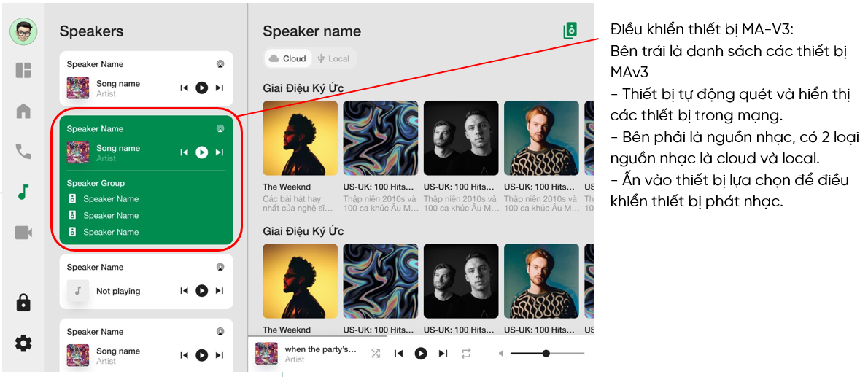Image resolution: width=868 pixels, height=377 pixels.
Task: Toggle shuffle in bottom player bar
Action: (x=376, y=353)
